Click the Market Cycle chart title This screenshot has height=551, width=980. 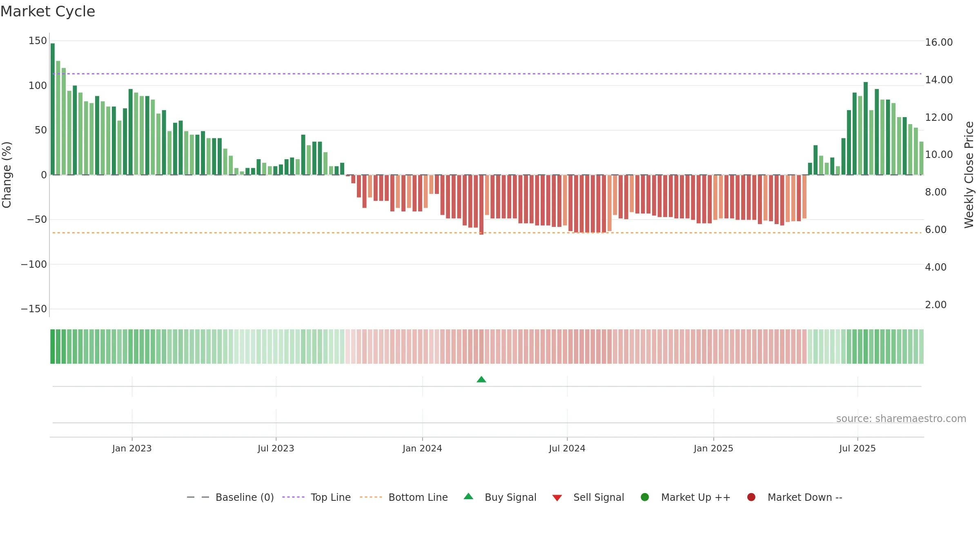coord(48,11)
